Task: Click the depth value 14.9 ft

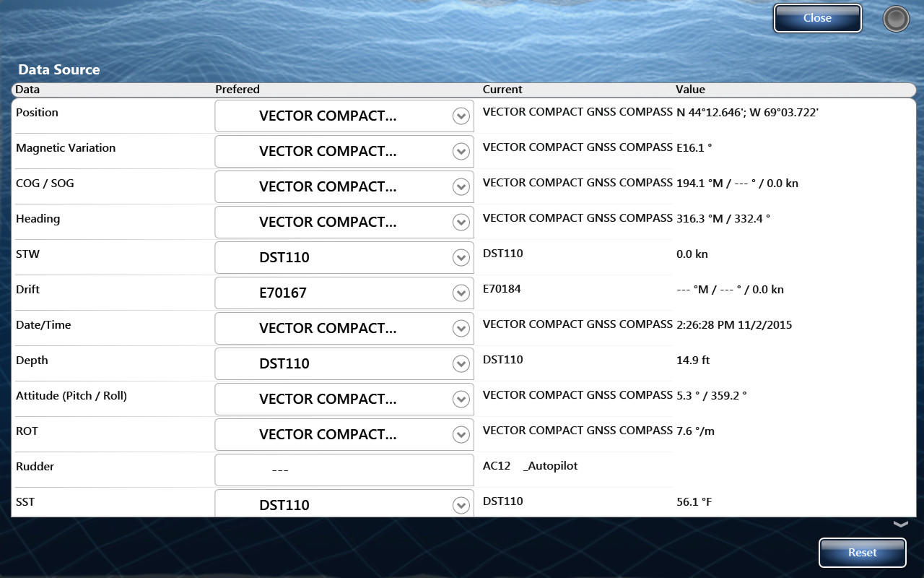Action: (693, 360)
